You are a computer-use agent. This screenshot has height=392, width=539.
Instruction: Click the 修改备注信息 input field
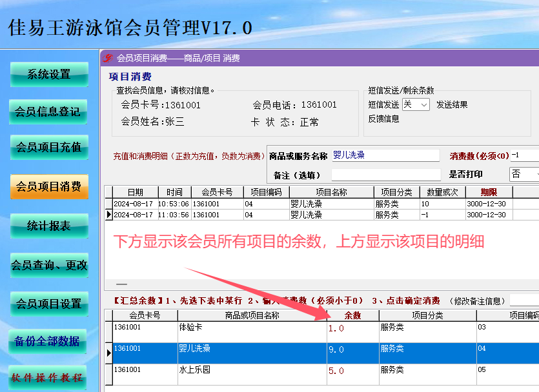[525, 300]
